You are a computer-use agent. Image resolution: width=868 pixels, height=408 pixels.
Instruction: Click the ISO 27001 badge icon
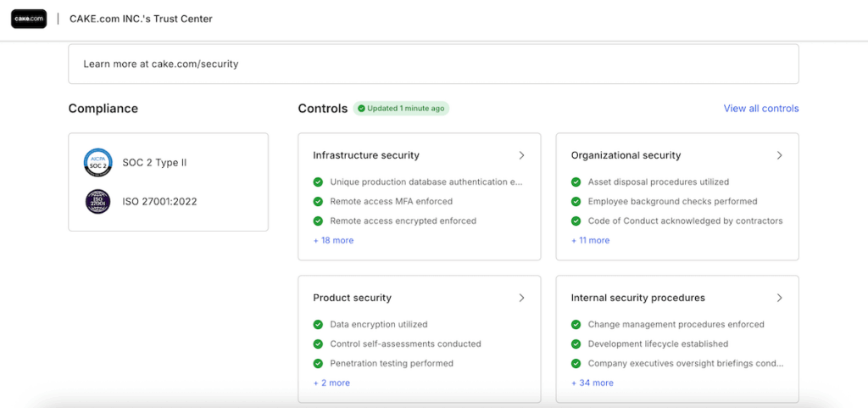pos(97,202)
